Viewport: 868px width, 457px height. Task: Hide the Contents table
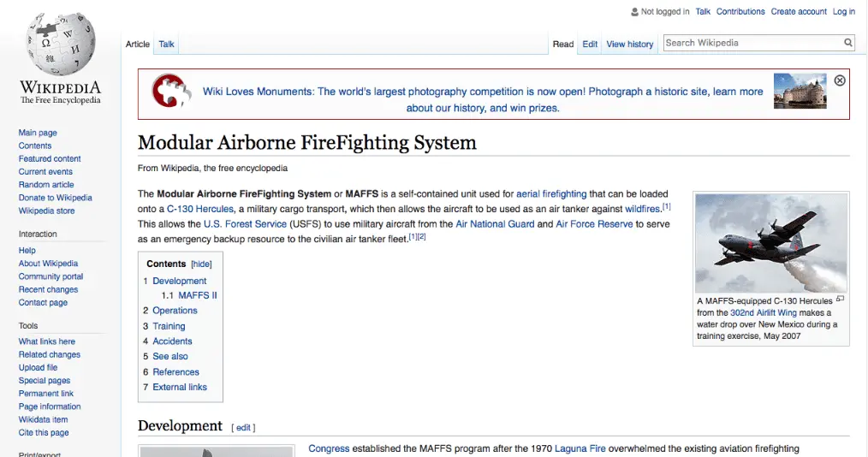201,264
